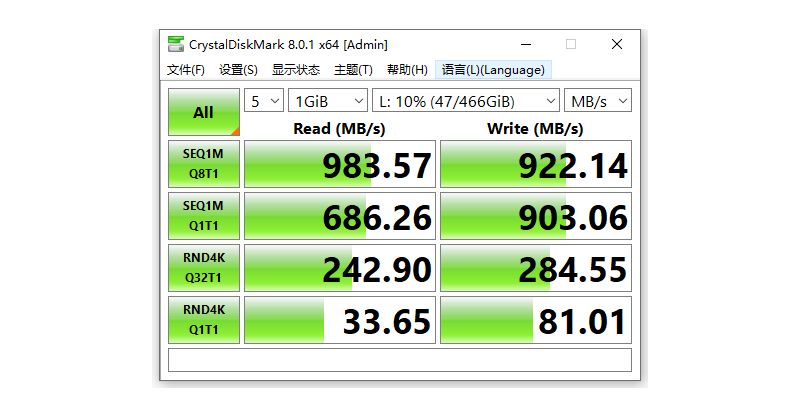The width and height of the screenshot is (800, 416).
Task: Open the drive dropdown showing L: 10%
Action: pos(466,101)
